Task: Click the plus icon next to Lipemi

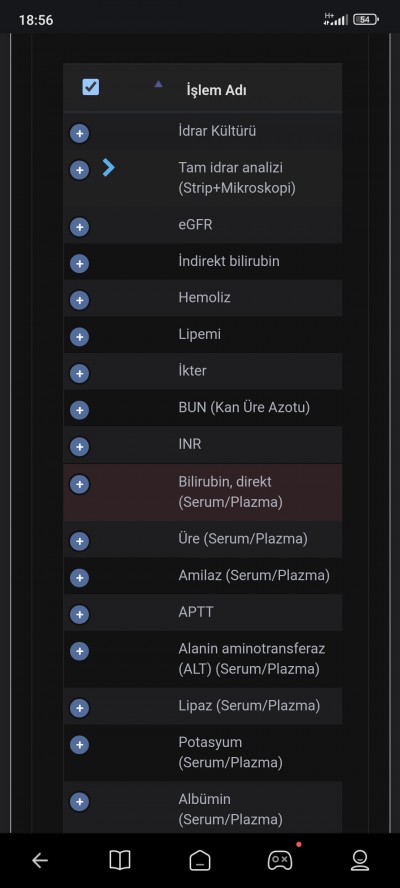Action: pos(79,337)
